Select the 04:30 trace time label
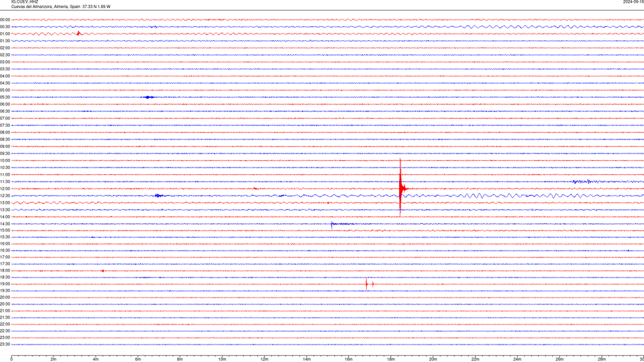Screen dimensions: 644x362 tap(5, 83)
